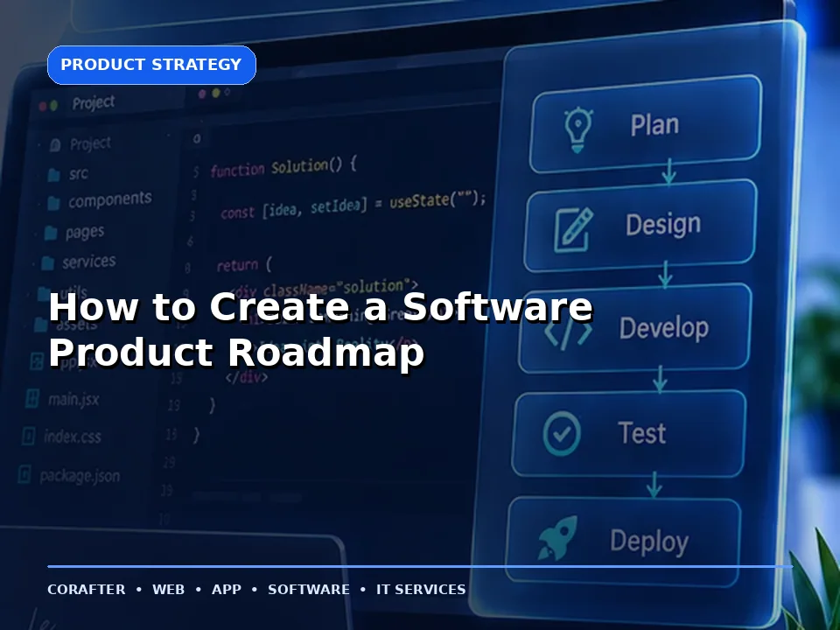Select the package.json file name
840x630 pixels.
(80, 476)
